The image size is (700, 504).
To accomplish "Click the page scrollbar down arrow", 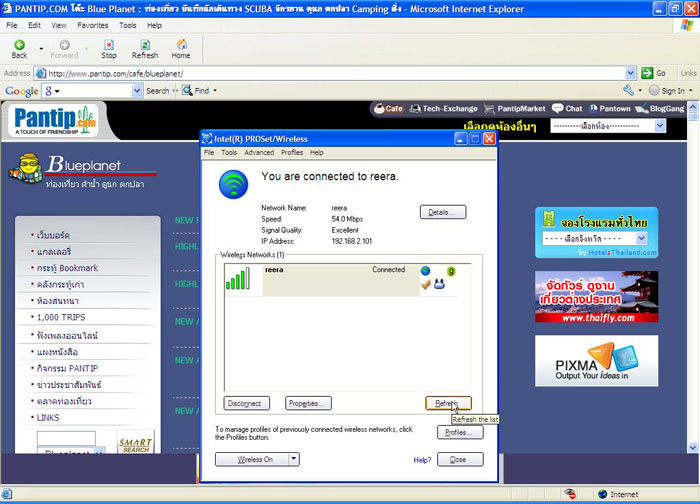I will [692, 447].
